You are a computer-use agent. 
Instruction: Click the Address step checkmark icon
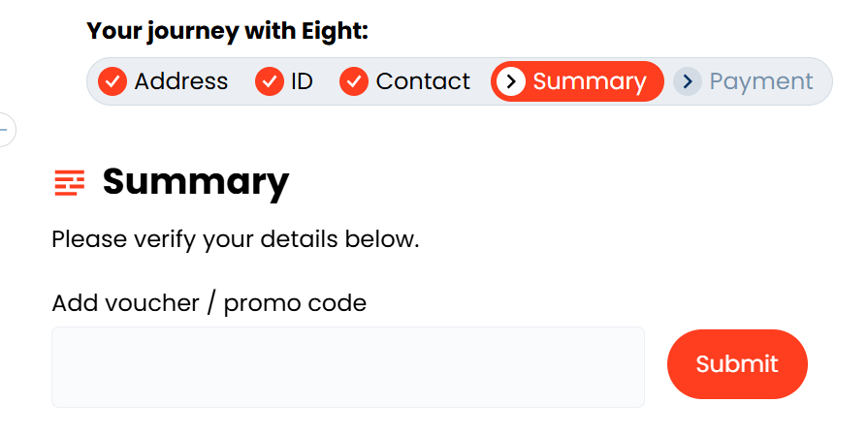[113, 81]
